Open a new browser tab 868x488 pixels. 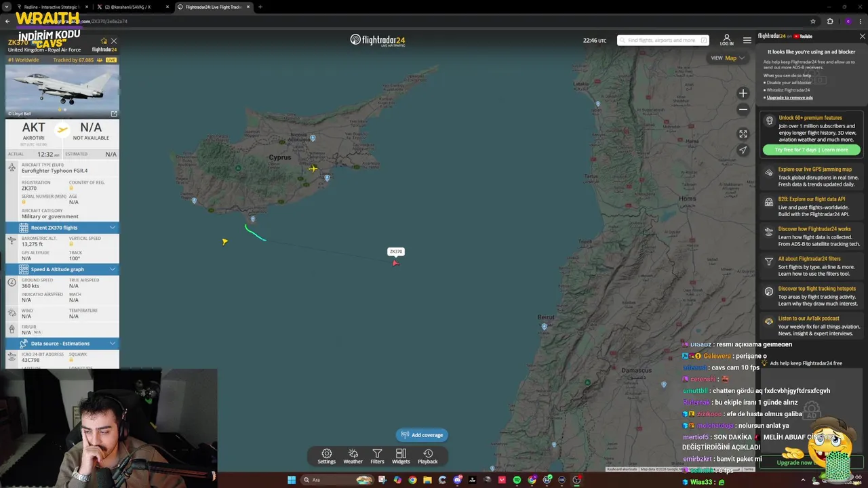(260, 7)
